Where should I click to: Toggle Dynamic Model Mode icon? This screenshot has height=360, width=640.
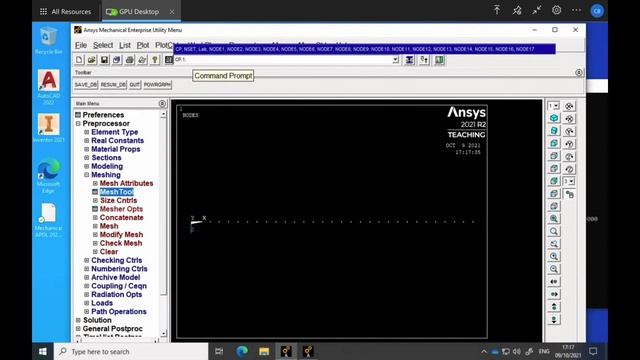(569, 194)
